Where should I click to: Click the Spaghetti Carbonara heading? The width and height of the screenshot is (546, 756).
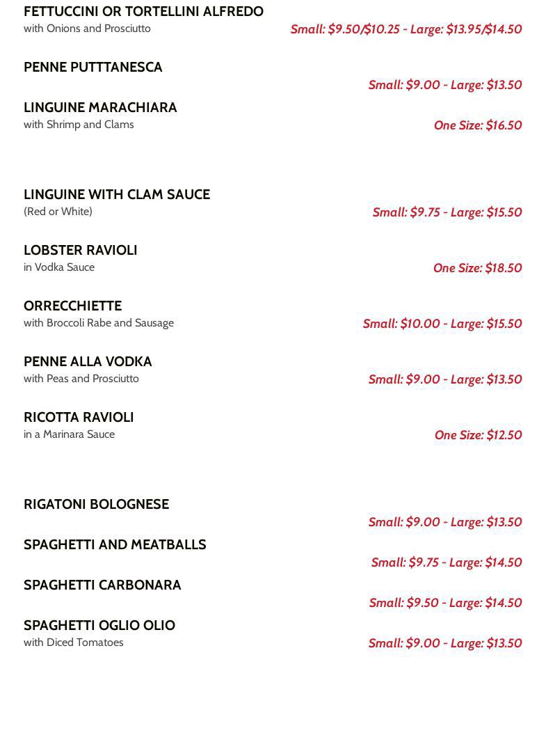click(102, 585)
